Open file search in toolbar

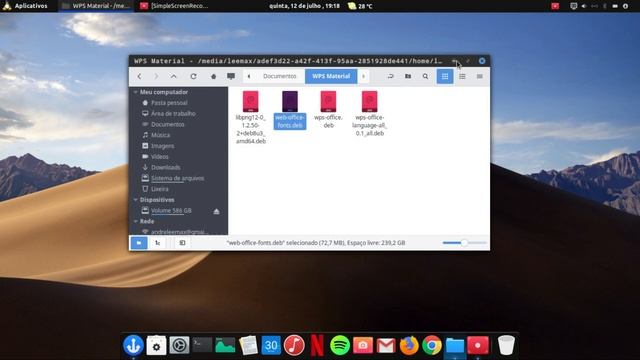click(425, 76)
